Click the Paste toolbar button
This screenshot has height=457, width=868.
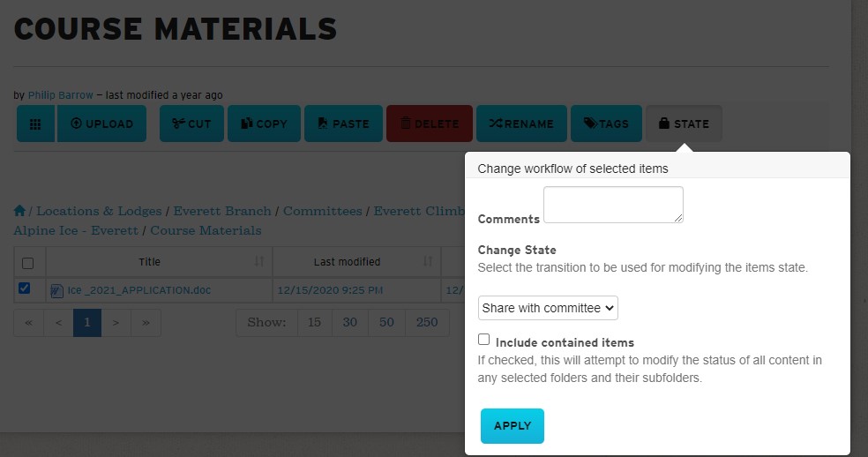(x=343, y=124)
